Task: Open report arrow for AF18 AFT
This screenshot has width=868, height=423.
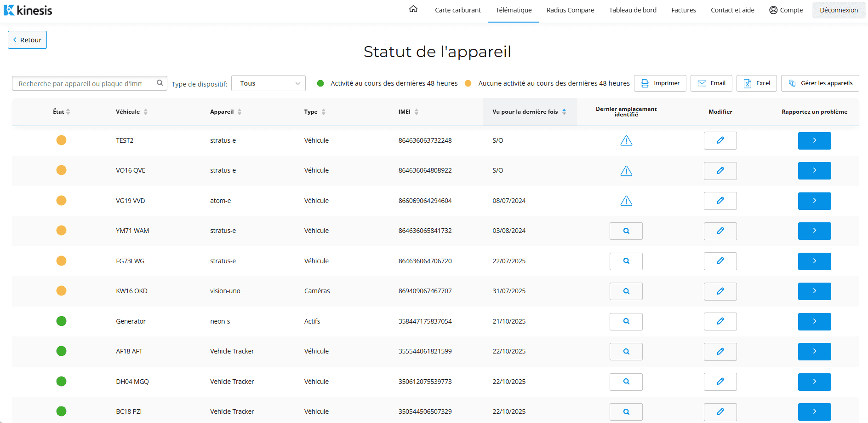Action: [814, 352]
